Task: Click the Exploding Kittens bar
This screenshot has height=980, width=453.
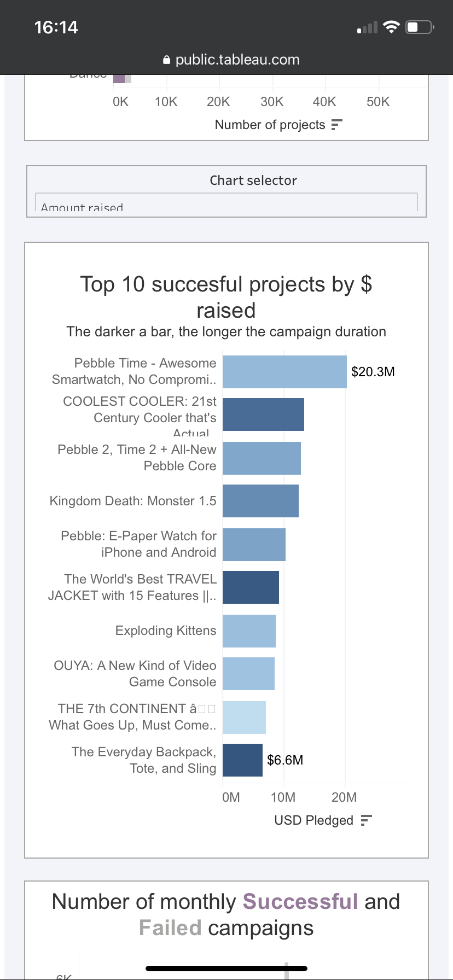Action: pyautogui.click(x=249, y=631)
